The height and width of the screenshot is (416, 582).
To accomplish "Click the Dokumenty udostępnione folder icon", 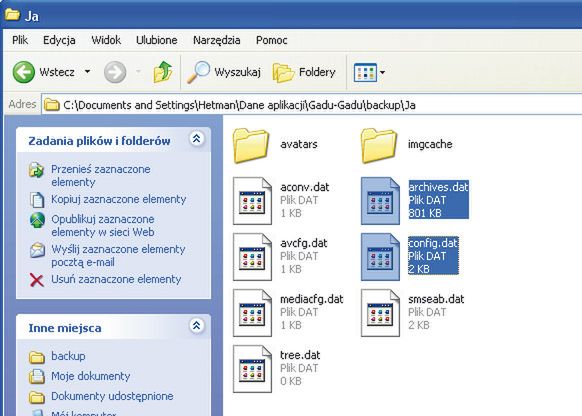I will tap(37, 397).
